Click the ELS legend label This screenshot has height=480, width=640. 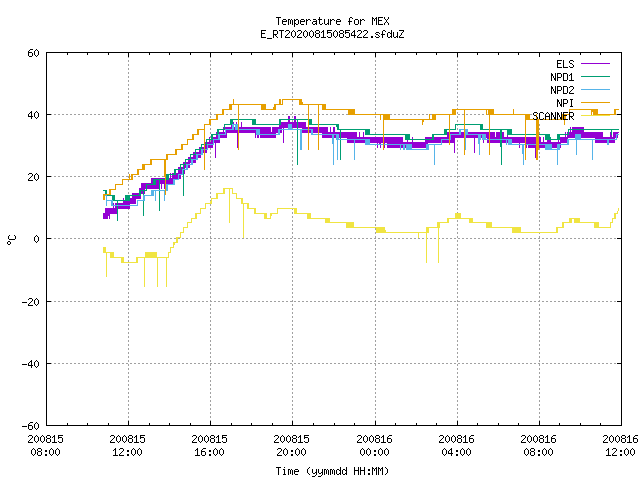565,64
